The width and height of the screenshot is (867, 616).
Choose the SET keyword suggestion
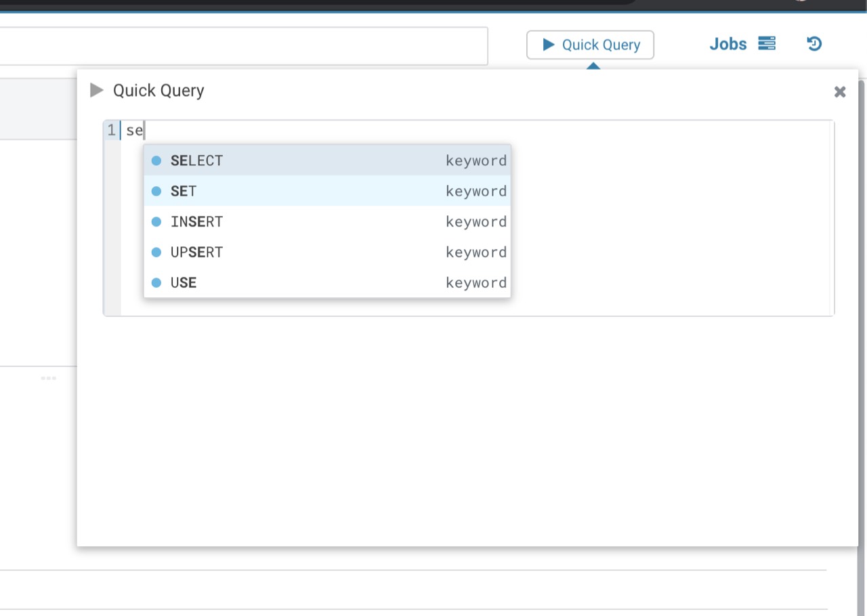coord(327,191)
